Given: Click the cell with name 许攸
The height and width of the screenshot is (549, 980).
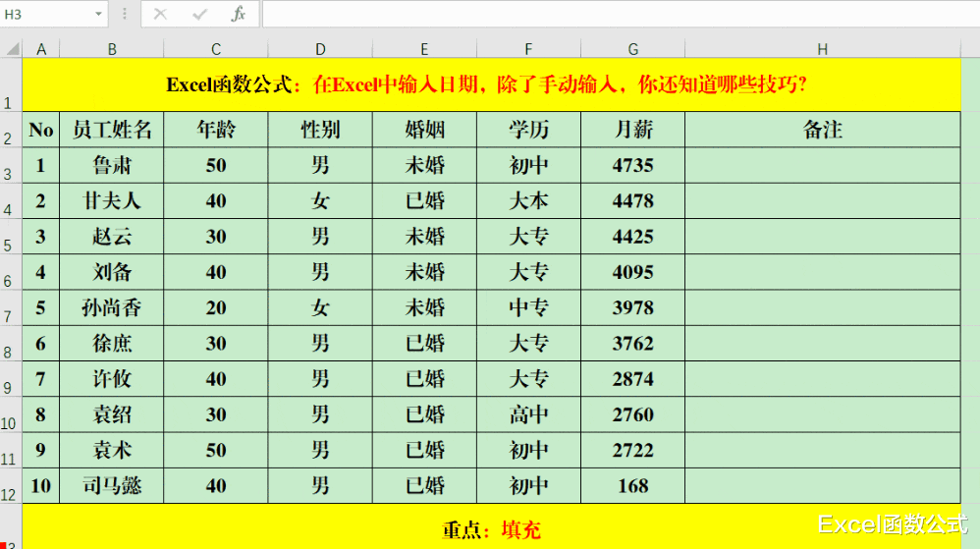Looking at the screenshot, I should [x=112, y=379].
